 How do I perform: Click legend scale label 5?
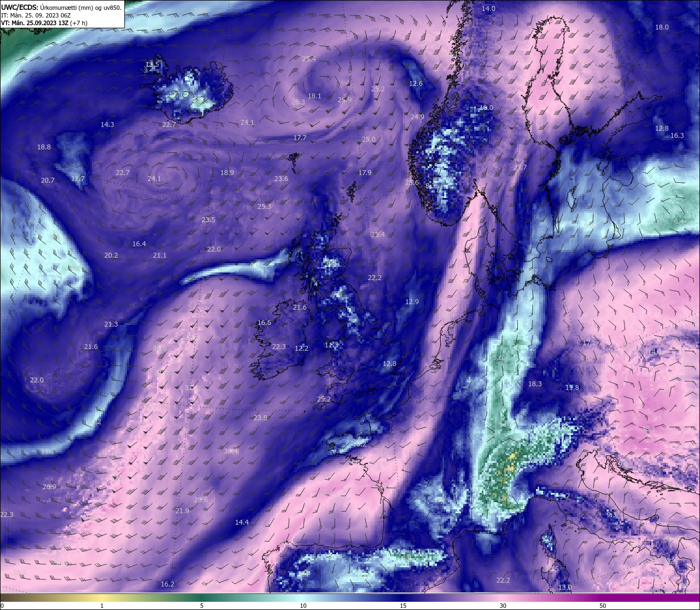click(x=202, y=606)
